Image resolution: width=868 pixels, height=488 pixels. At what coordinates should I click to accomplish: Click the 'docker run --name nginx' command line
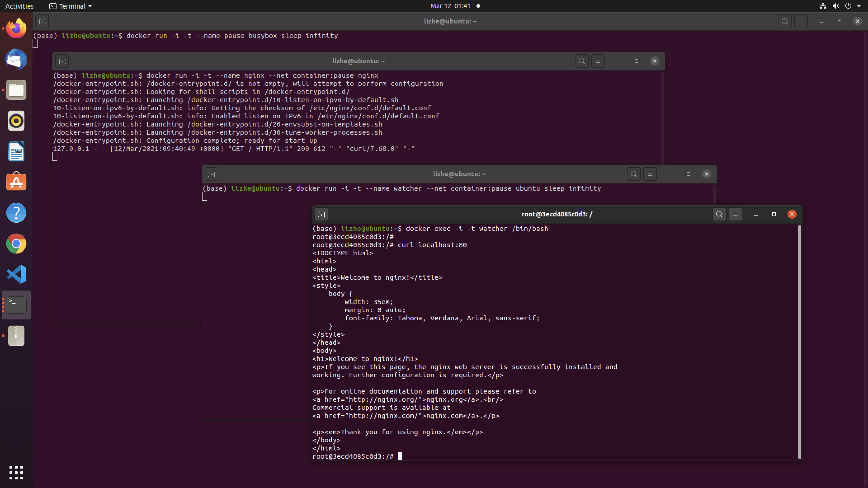tap(262, 75)
